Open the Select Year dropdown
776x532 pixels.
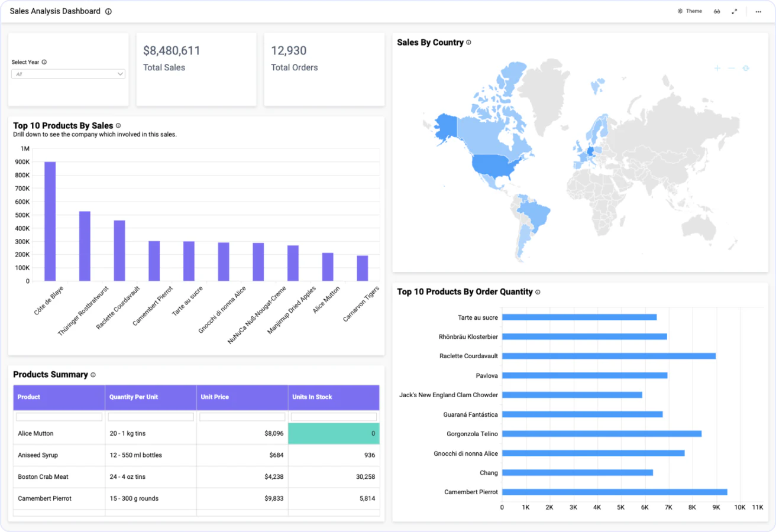68,74
